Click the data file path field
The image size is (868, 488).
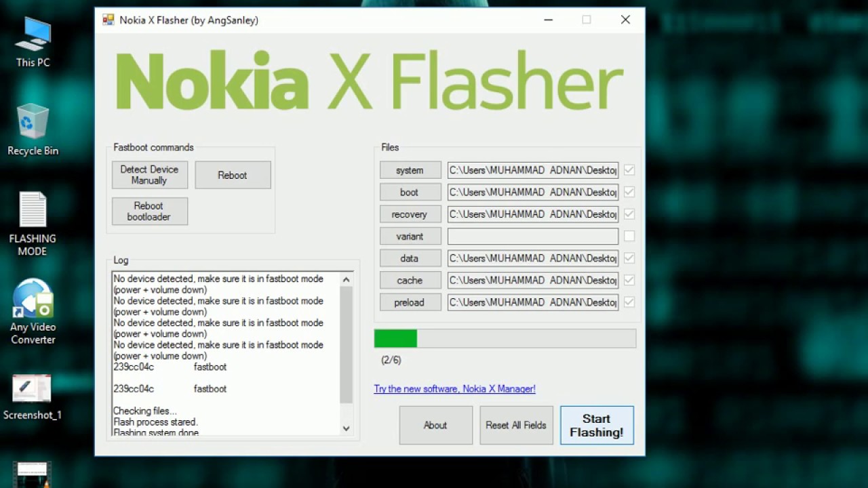[x=533, y=258]
